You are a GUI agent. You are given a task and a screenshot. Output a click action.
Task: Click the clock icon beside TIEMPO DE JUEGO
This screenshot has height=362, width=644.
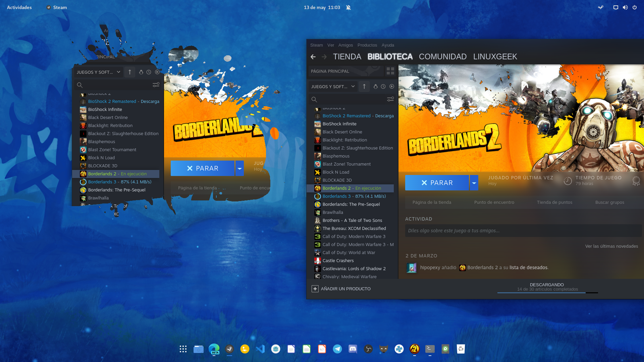pyautogui.click(x=568, y=181)
